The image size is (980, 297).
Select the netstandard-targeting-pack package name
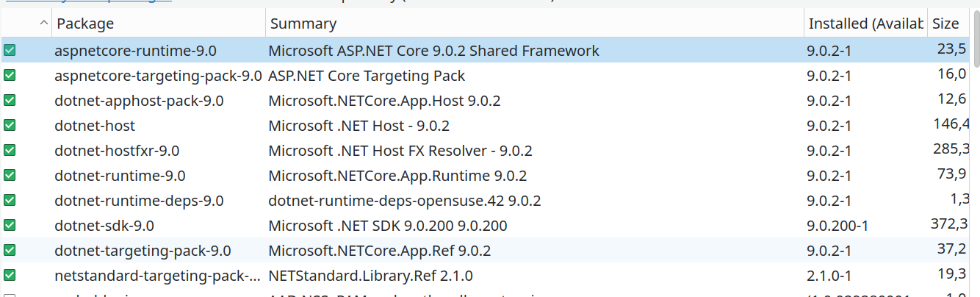click(157, 276)
